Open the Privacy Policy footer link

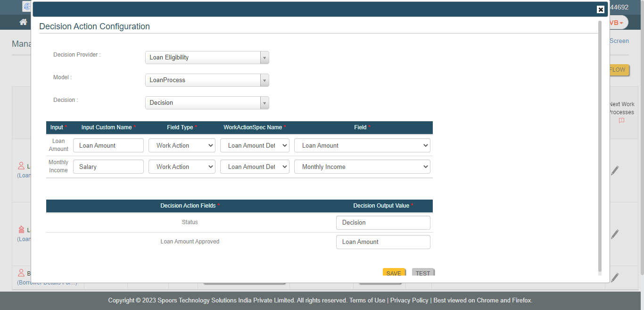[409, 301]
